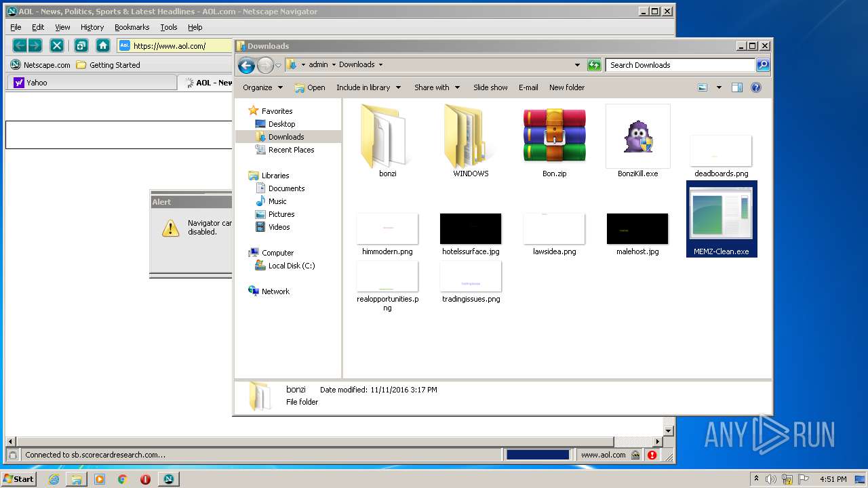868x488 pixels.
Task: Select the WINDOWS folder
Action: (471, 141)
